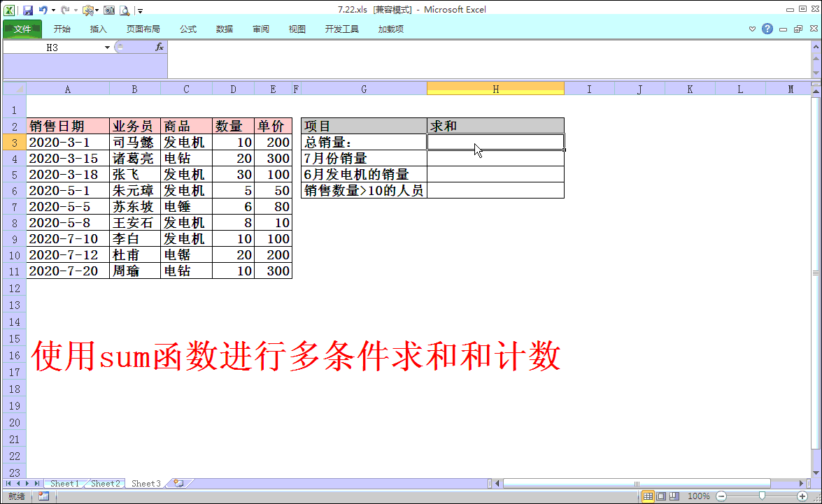The width and height of the screenshot is (822, 504).
Task: Open the 文件 File tab
Action: (22, 29)
